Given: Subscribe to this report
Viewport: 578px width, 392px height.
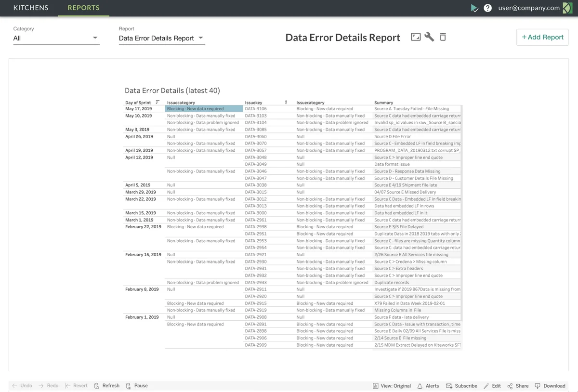Looking at the screenshot, I should pyautogui.click(x=461, y=385).
